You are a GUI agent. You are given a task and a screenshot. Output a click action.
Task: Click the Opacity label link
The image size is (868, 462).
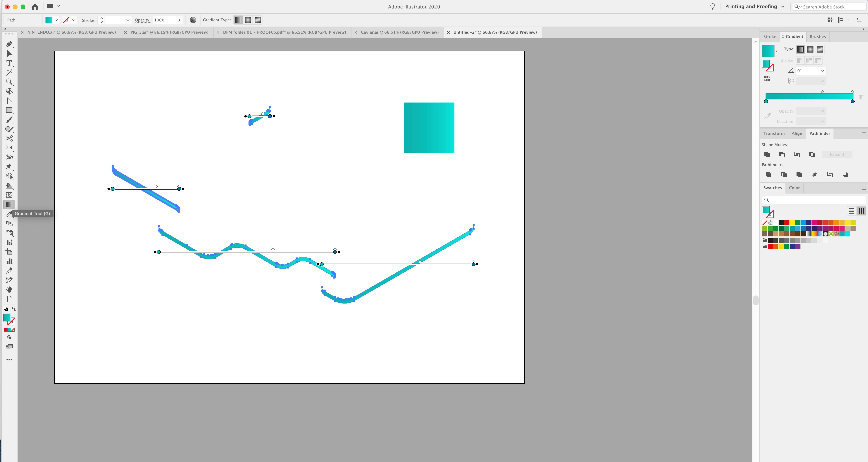pos(142,20)
